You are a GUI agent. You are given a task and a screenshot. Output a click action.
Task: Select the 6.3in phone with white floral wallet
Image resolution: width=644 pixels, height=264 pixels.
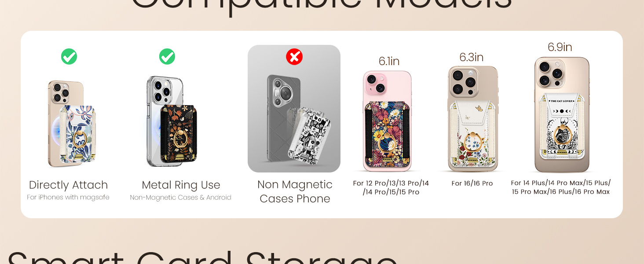473,119
